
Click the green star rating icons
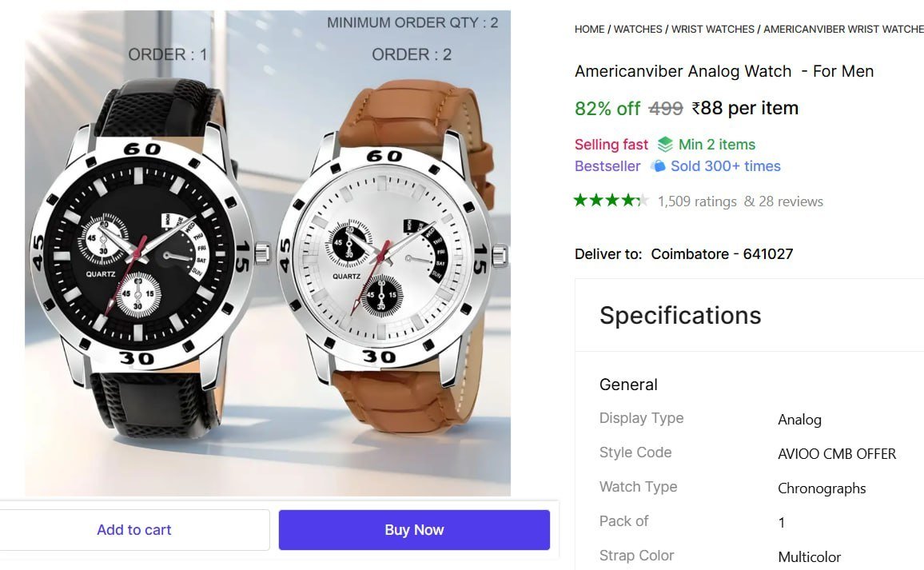tap(611, 201)
